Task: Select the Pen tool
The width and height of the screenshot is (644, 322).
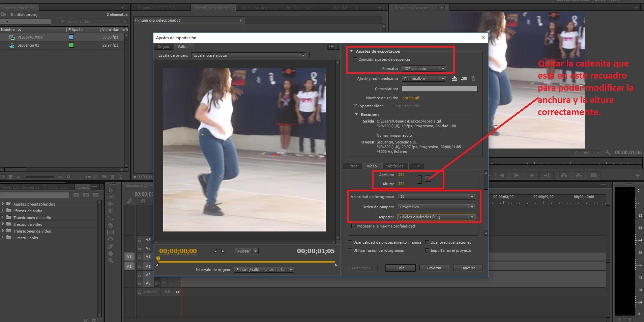Action: pyautogui.click(x=111, y=246)
